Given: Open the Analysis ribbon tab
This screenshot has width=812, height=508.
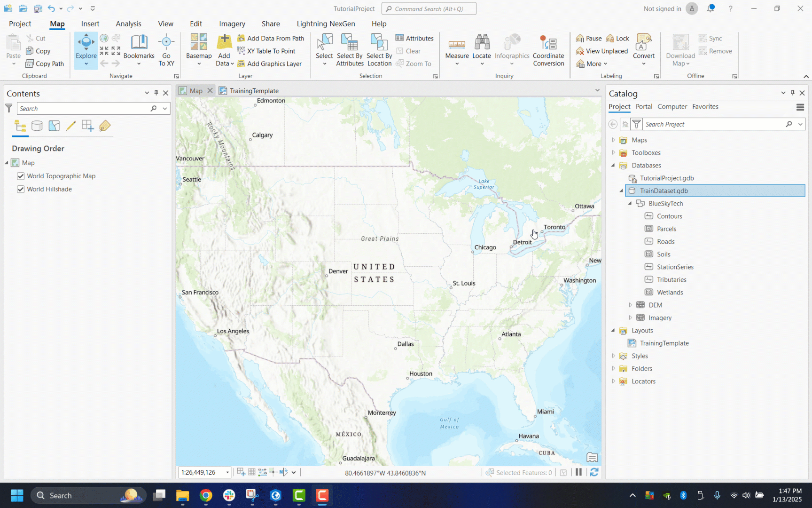Looking at the screenshot, I should click(x=128, y=24).
